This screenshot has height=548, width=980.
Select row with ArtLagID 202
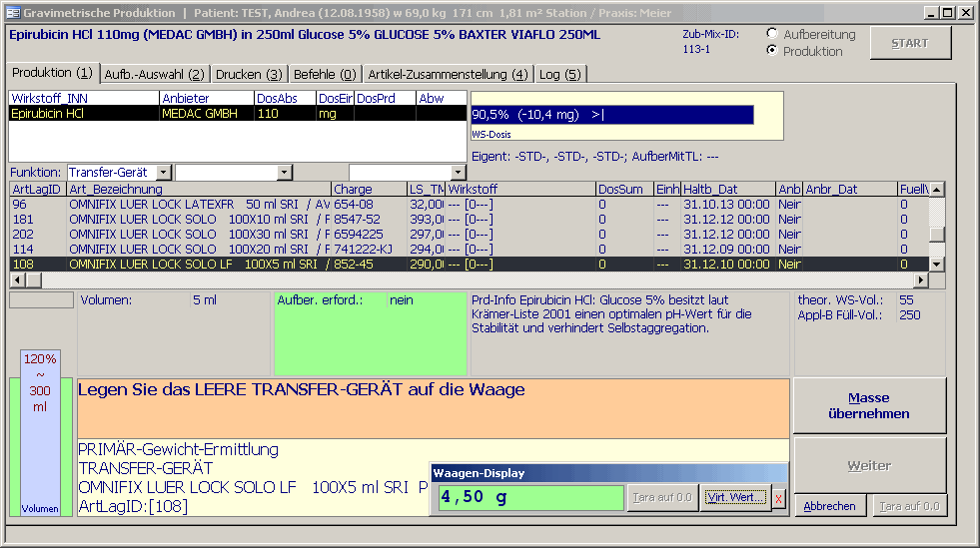(x=469, y=234)
